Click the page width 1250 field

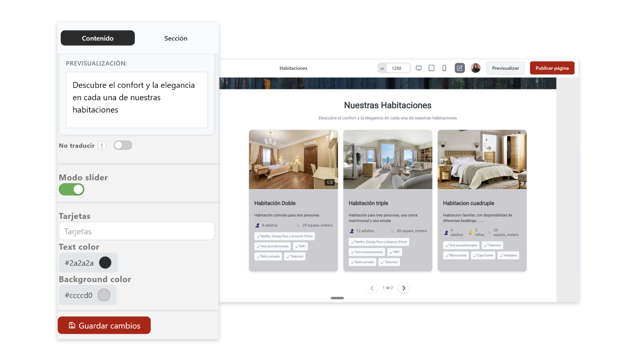[397, 68]
